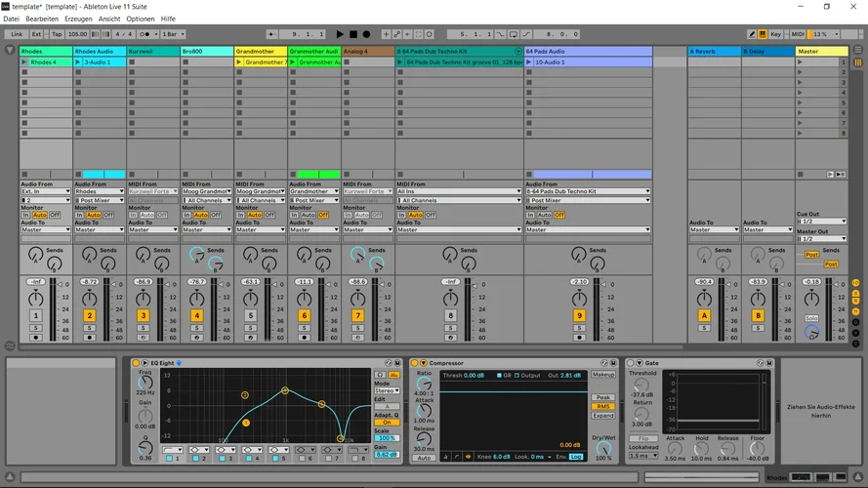Solo the Kurzweil track

click(x=143, y=328)
